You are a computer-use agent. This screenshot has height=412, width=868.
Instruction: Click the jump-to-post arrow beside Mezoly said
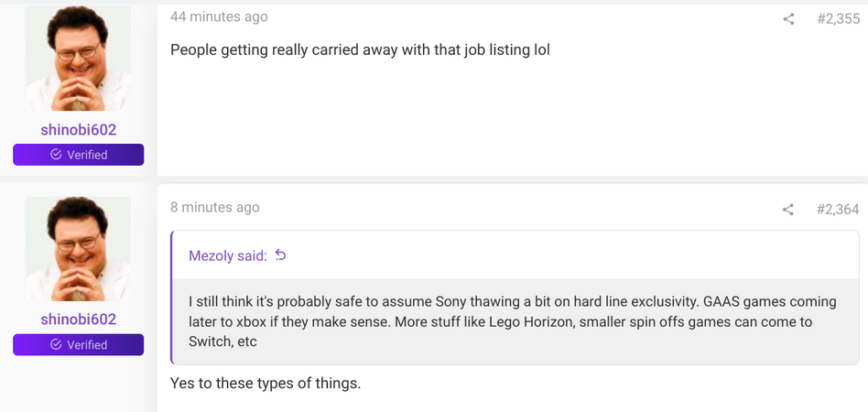281,255
